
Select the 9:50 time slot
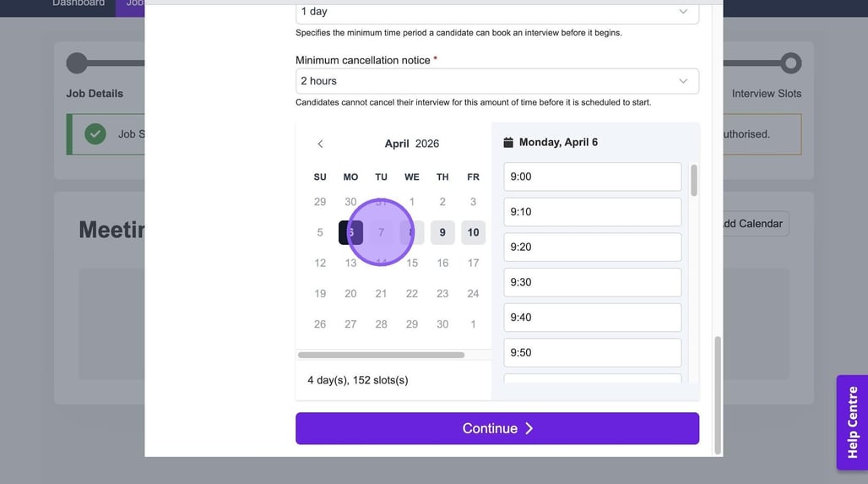point(592,352)
